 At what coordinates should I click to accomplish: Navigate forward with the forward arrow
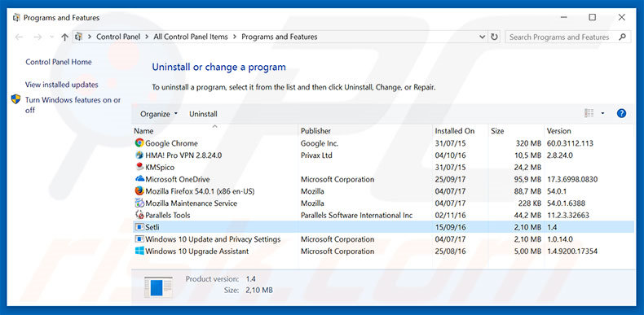coord(37,37)
